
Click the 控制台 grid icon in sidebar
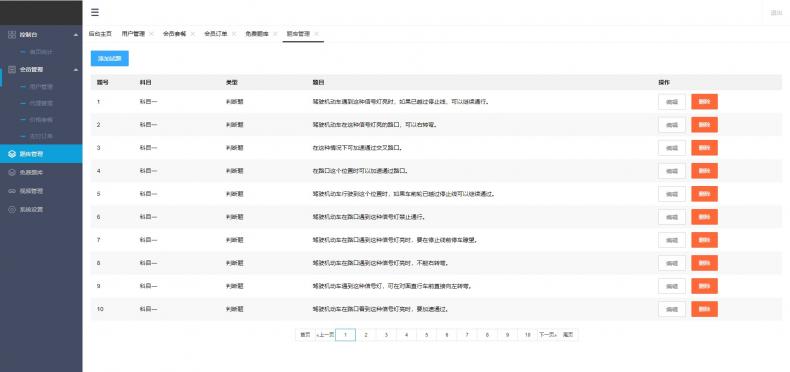click(13, 35)
